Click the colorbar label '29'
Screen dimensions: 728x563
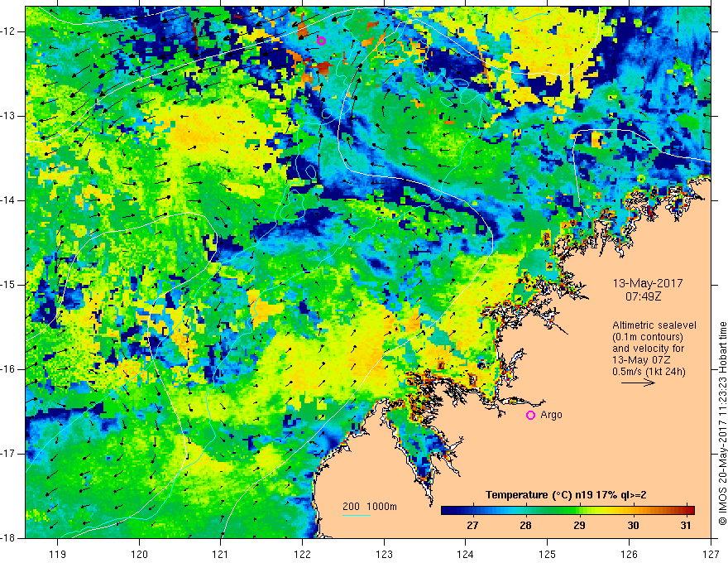click(579, 526)
